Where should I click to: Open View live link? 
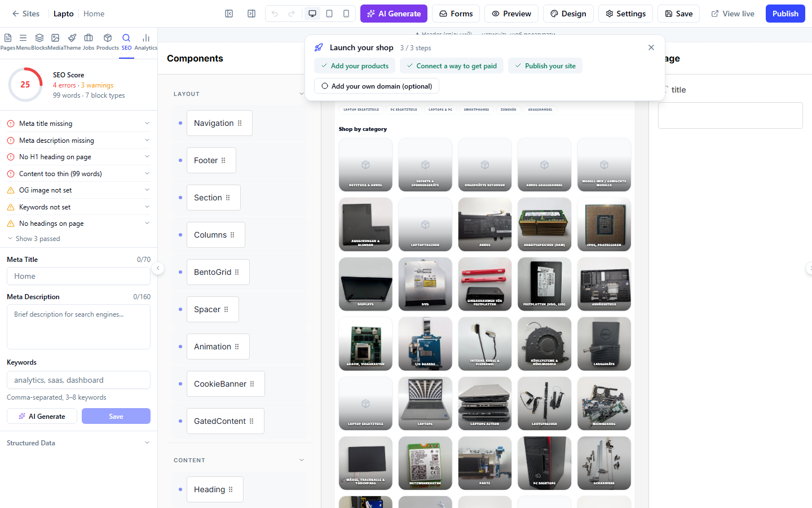click(732, 14)
